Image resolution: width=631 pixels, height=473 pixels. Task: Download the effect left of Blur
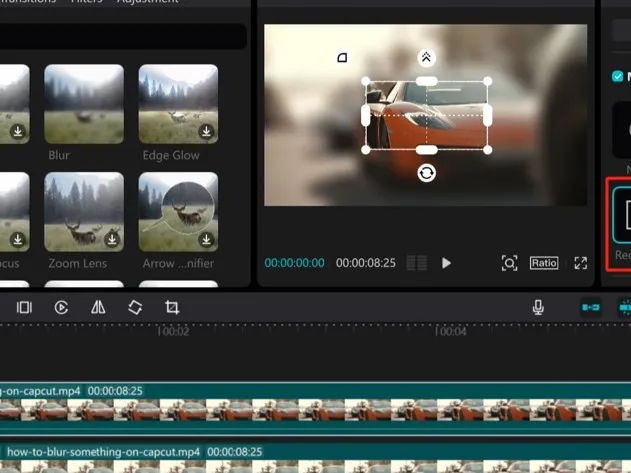[18, 131]
